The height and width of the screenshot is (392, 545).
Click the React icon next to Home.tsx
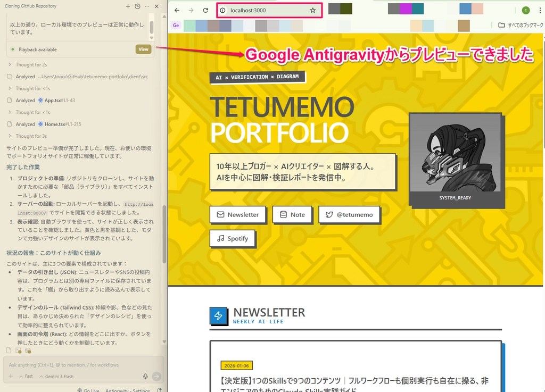(x=40, y=124)
